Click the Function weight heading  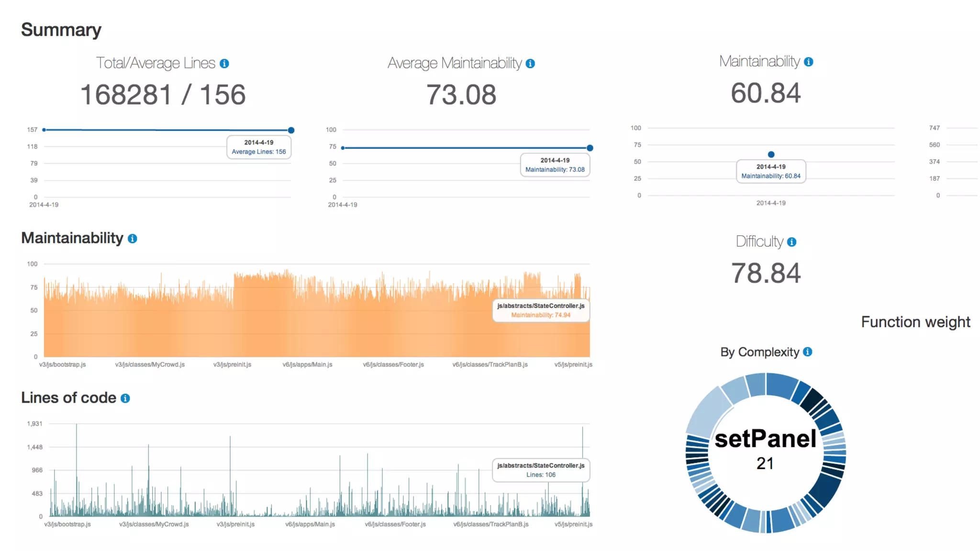pyautogui.click(x=915, y=322)
